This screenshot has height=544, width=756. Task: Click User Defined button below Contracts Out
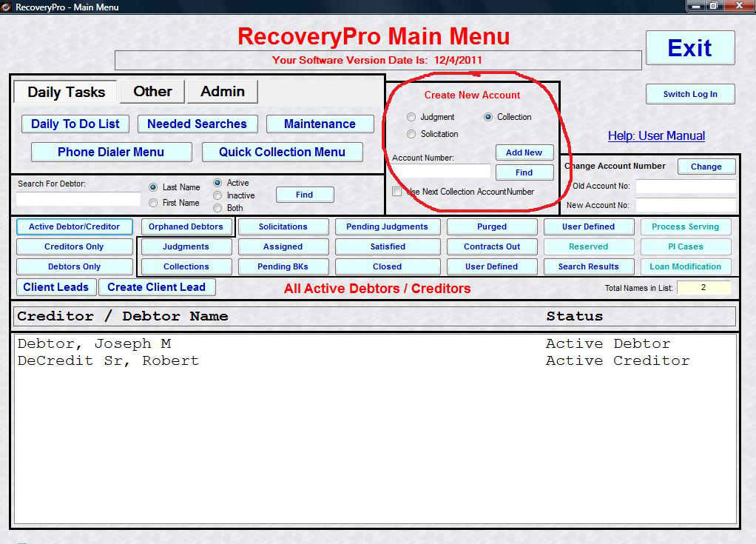[x=492, y=266]
